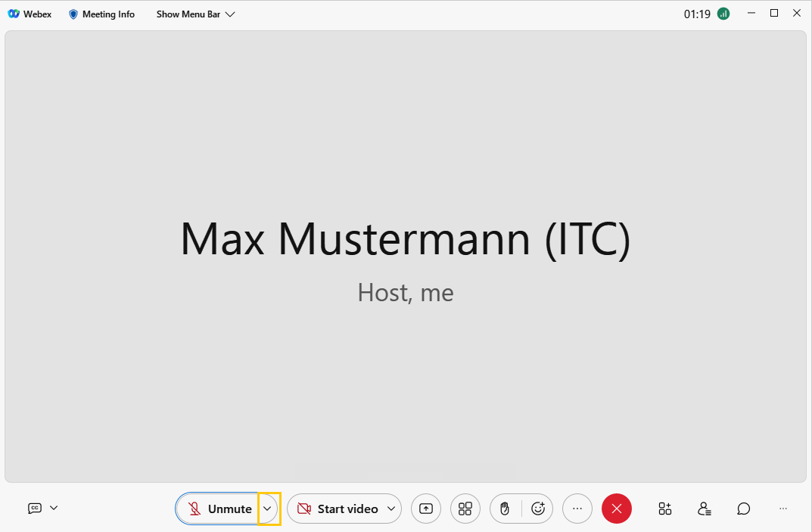Viewport: 812px width, 532px height.
Task: Start video camera
Action: pos(338,509)
